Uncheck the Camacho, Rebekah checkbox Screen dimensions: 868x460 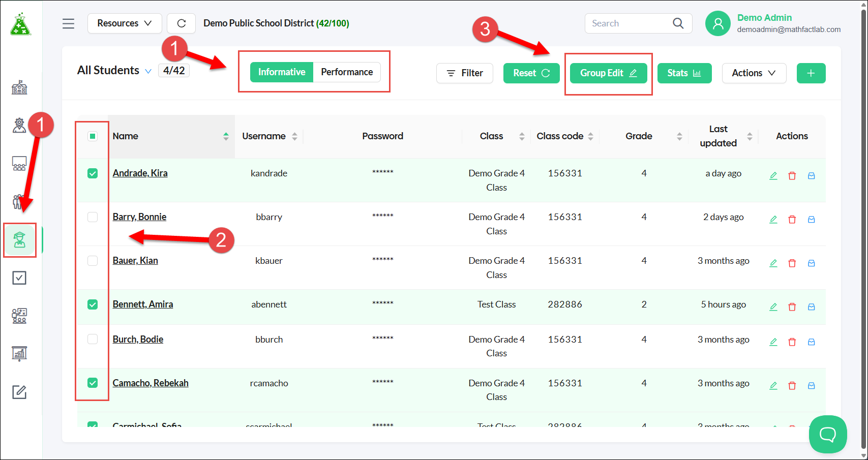[93, 383]
